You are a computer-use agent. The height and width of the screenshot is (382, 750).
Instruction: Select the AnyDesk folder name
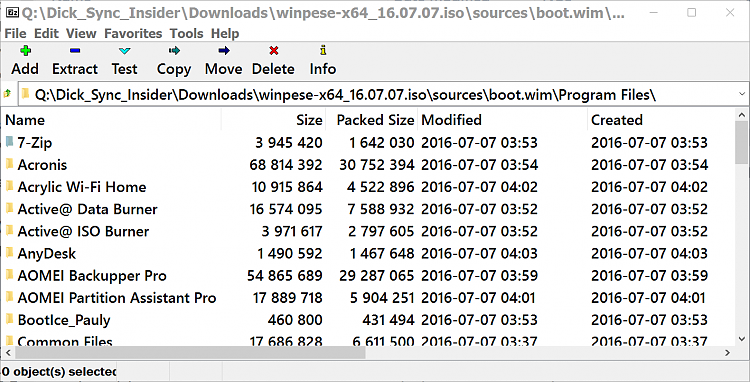pos(47,253)
